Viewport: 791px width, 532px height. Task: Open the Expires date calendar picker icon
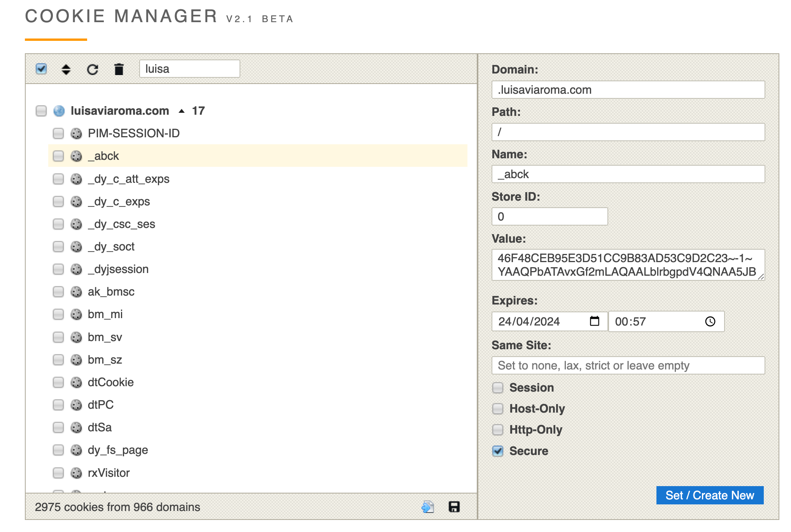click(594, 321)
